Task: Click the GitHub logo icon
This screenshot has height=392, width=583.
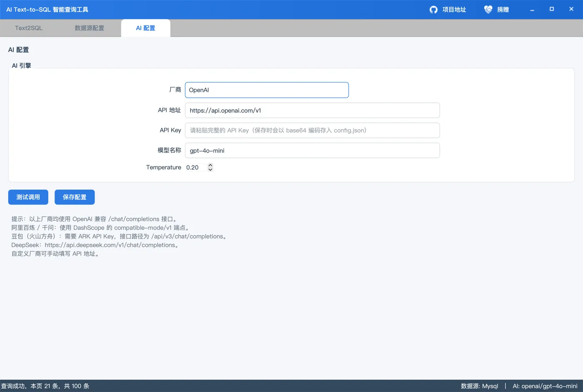Action: click(x=434, y=10)
